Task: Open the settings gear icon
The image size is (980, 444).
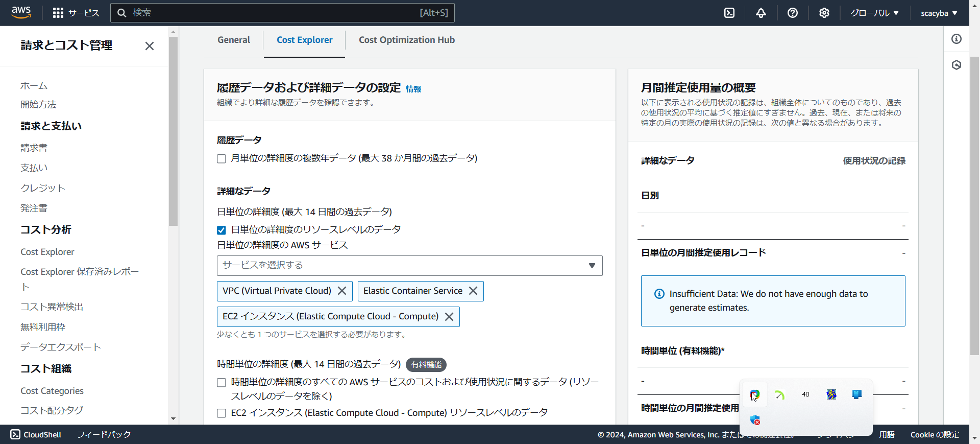Action: coord(824,13)
